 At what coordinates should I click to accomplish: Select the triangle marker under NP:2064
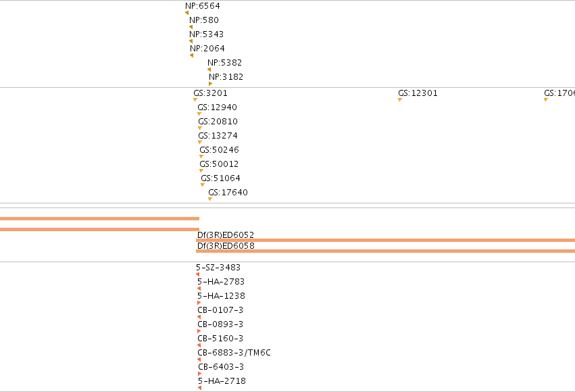[192, 55]
